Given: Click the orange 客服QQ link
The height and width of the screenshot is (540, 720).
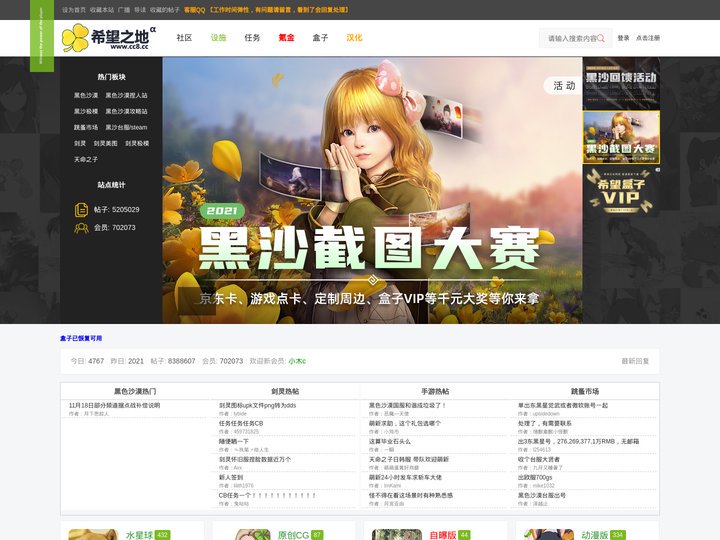Looking at the screenshot, I should (194, 10).
